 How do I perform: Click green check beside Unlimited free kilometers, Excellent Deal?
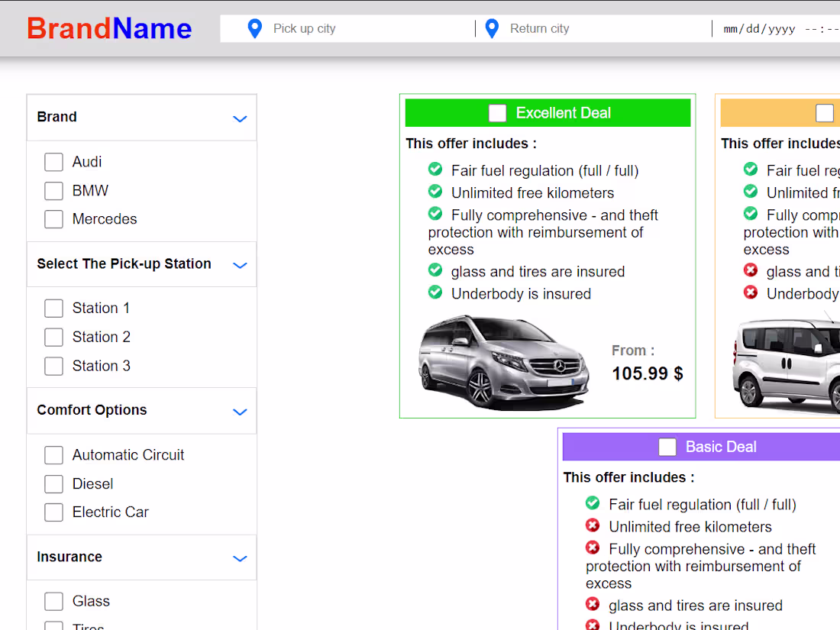[435, 191]
